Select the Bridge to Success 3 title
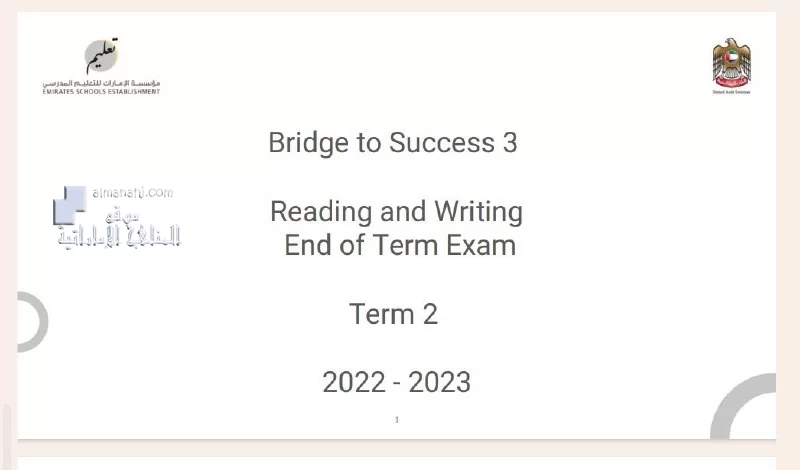Image resolution: width=800 pixels, height=470 pixels. coord(393,142)
